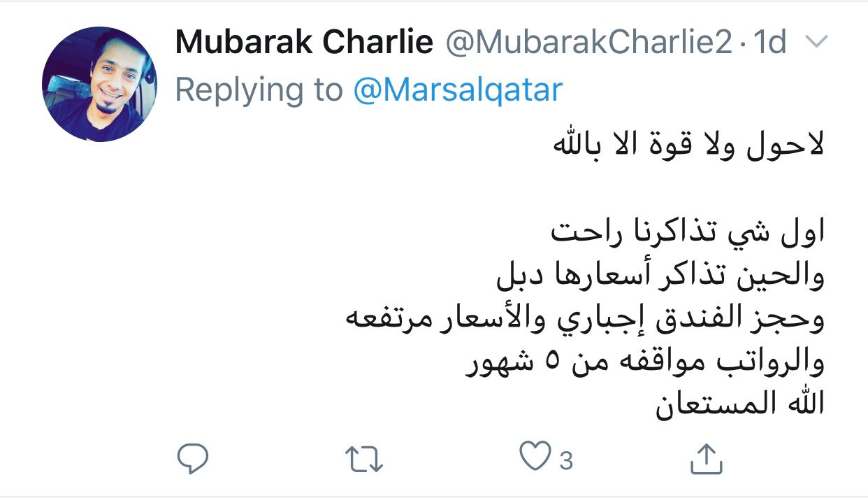Image resolution: width=868 pixels, height=498 pixels.
Task: Click the word "مرتفعه" in the tweet
Action: point(385,319)
